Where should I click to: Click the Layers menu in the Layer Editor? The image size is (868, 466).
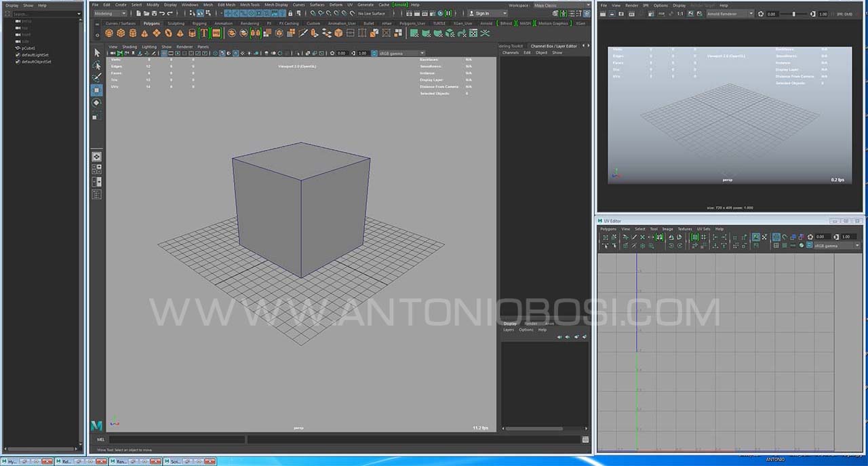coord(509,330)
